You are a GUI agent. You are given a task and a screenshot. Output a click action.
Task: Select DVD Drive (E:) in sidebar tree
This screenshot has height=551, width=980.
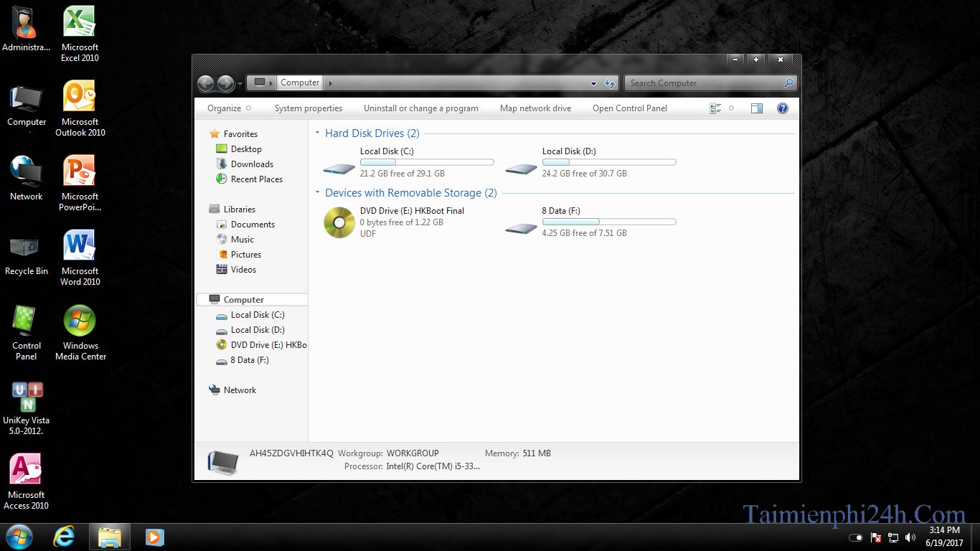261,345
